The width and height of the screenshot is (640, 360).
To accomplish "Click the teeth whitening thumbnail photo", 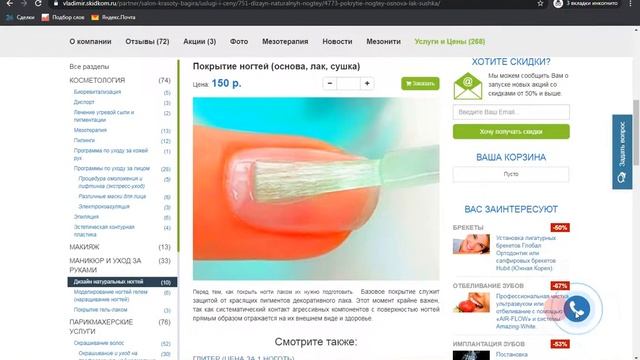I will point(471,302).
